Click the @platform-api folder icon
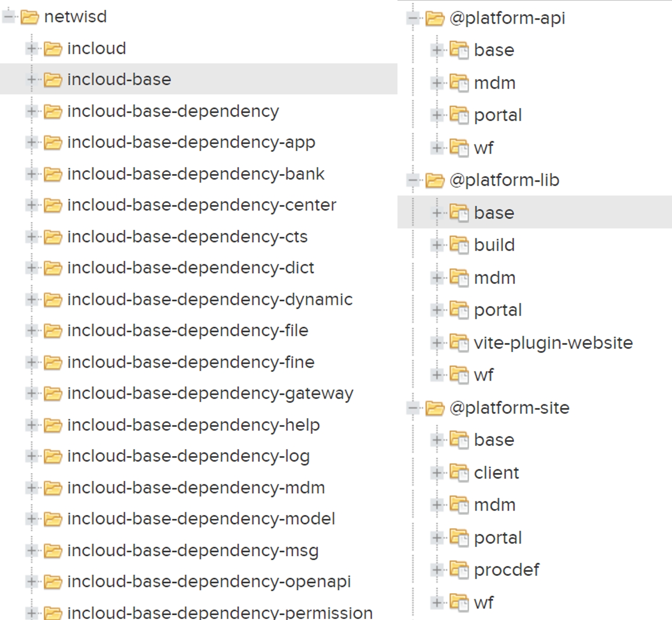This screenshot has width=672, height=620. 434,19
